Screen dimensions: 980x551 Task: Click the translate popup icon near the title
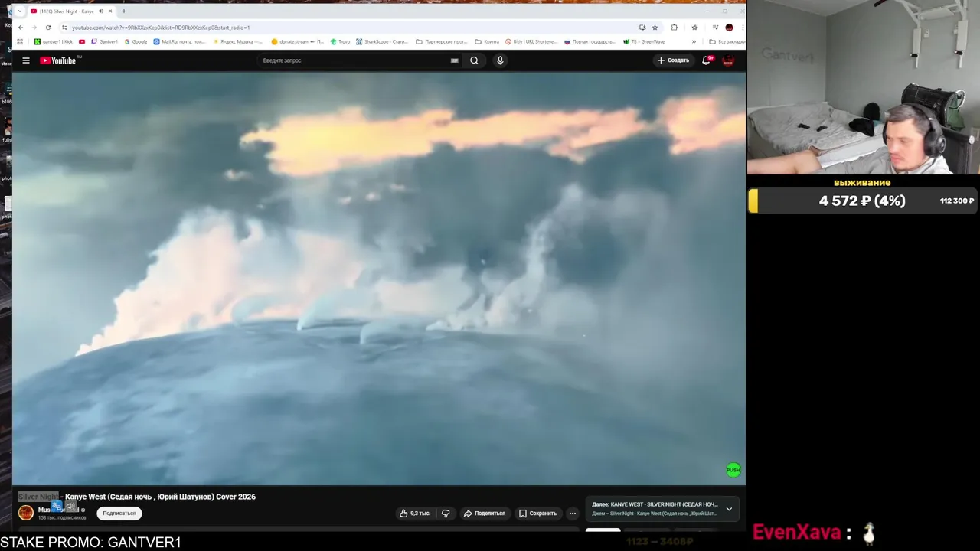[x=57, y=506]
